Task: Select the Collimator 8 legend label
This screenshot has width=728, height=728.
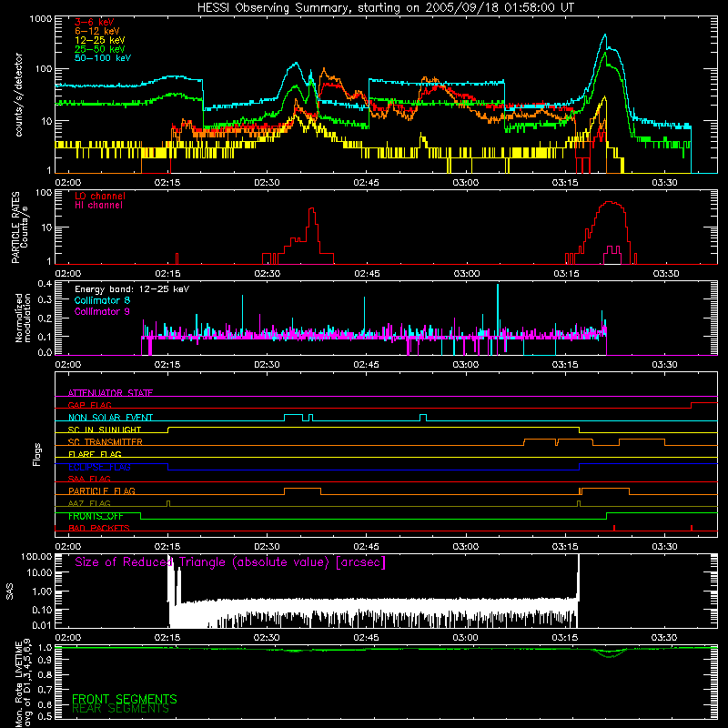Action: click(x=102, y=300)
